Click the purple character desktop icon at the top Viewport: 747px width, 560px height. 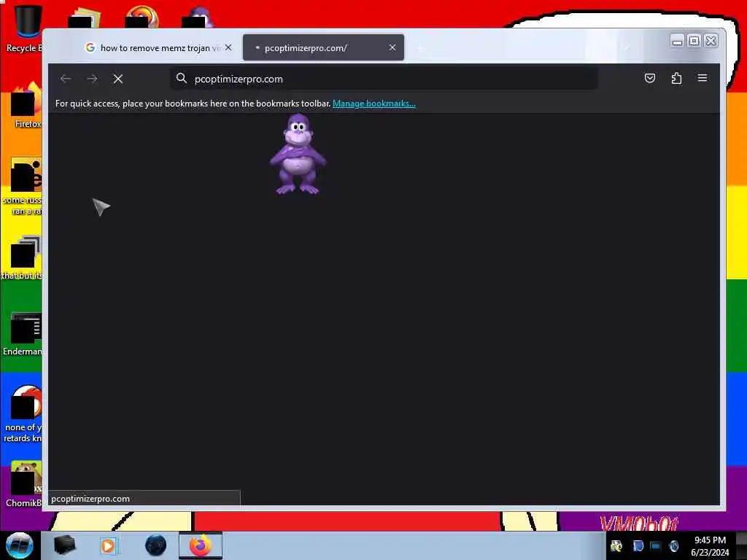198,17
